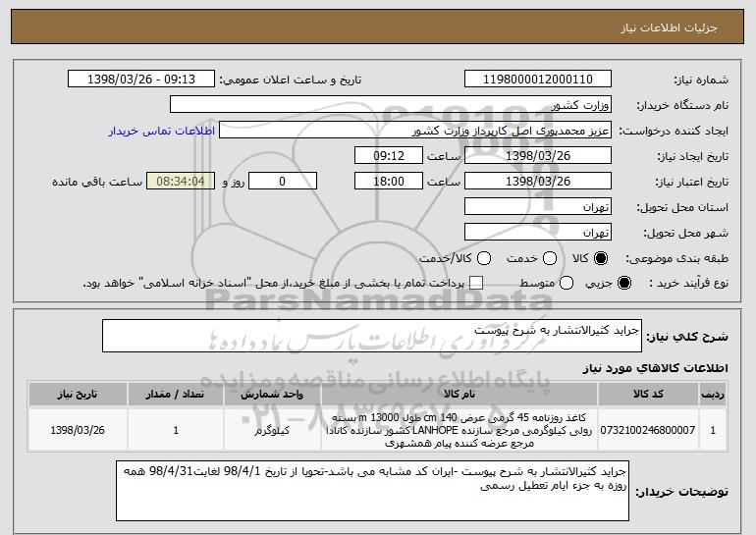Choose جزیی purchase process option
Viewport: 756px width, 535px height.
point(623,283)
